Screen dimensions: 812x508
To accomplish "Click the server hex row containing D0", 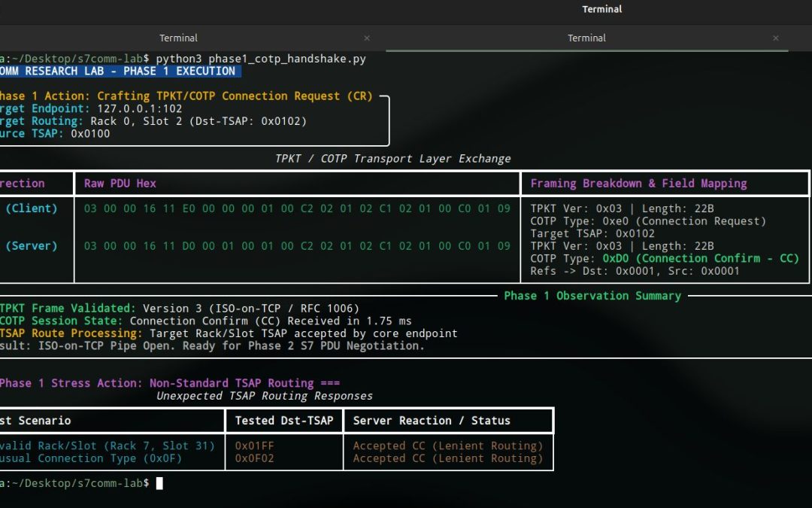I will pos(297,245).
